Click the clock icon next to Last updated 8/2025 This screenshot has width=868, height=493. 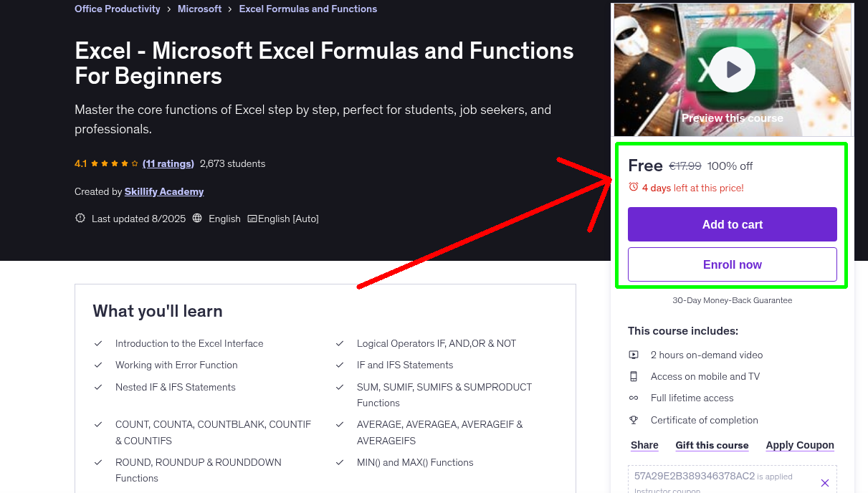pos(80,219)
